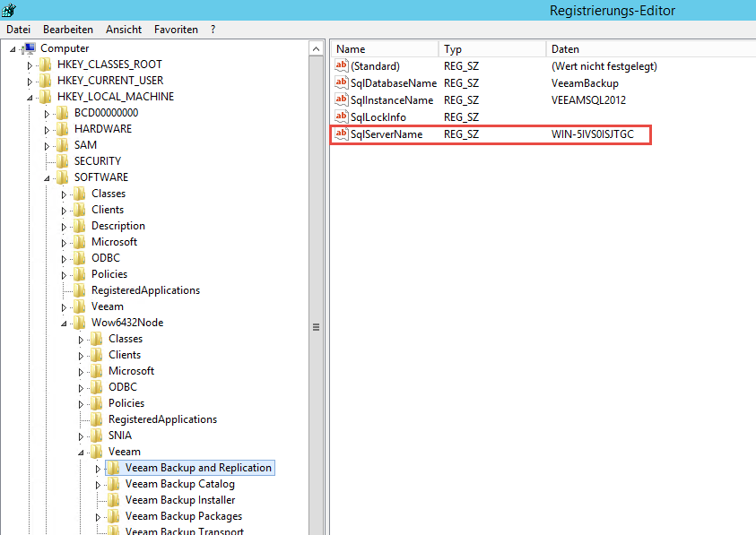The width and height of the screenshot is (756, 535).
Task: Select the ODBC key label under Wow6432Node
Action: pyautogui.click(x=123, y=387)
